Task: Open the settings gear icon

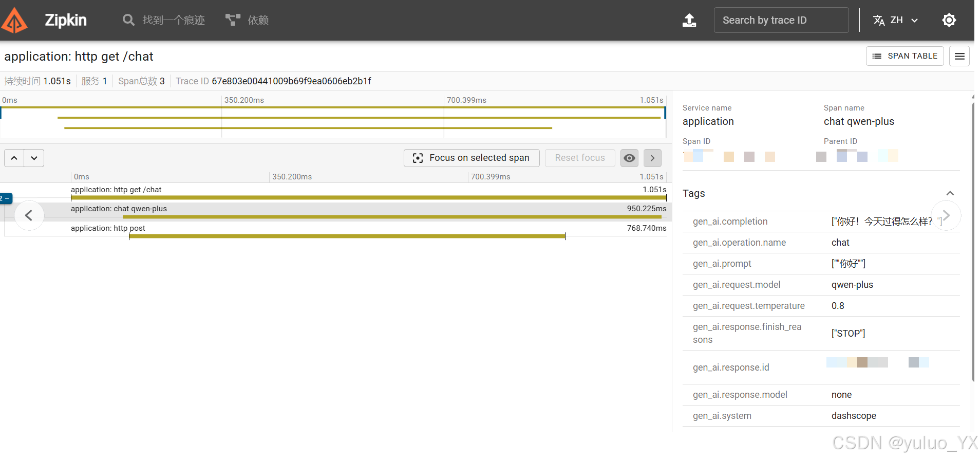Action: 949,20
